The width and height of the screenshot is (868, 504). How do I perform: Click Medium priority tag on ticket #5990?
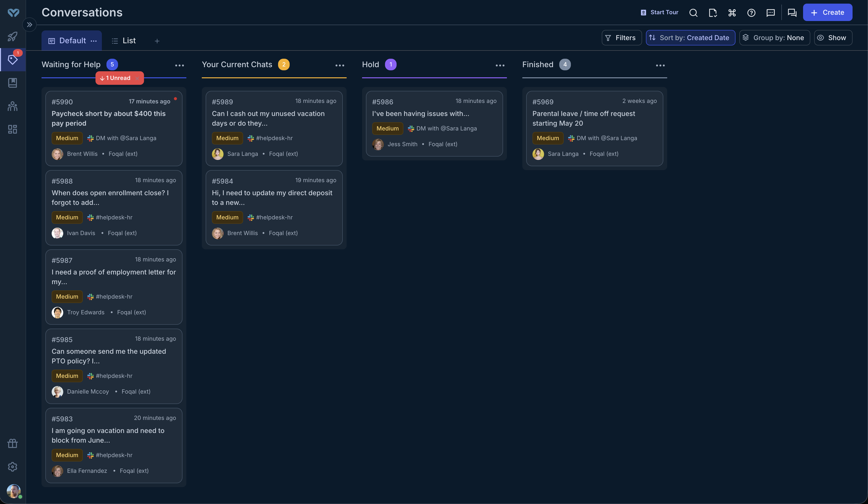(x=67, y=138)
